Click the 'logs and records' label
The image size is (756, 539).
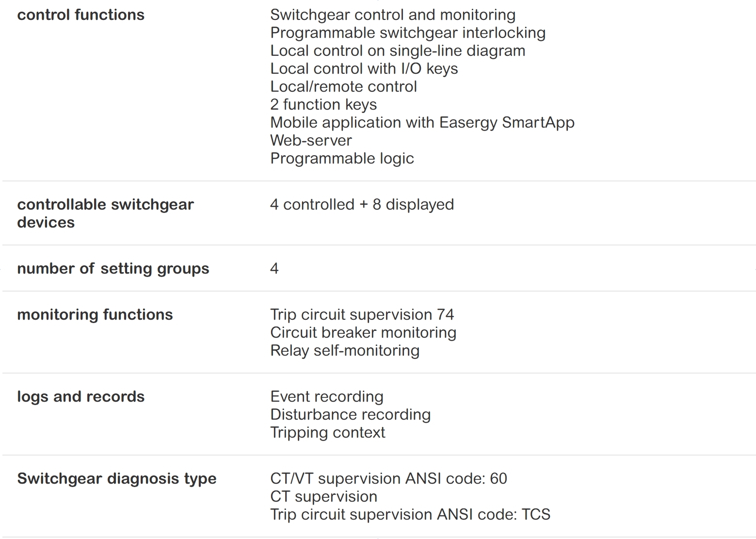(80, 397)
